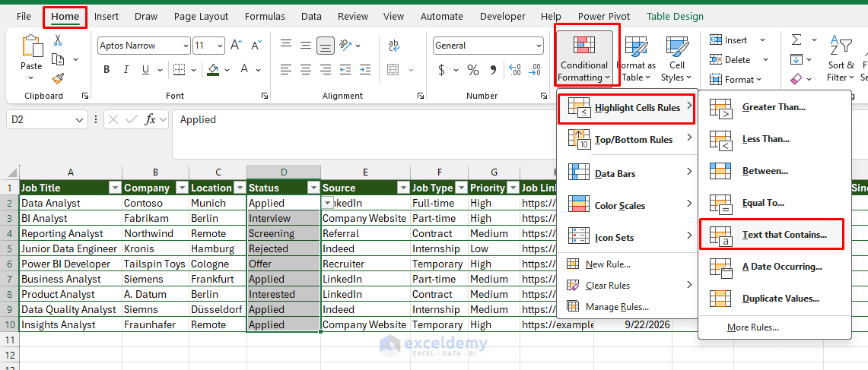Click Manage Rules entry
The width and height of the screenshot is (868, 370).
tap(617, 306)
